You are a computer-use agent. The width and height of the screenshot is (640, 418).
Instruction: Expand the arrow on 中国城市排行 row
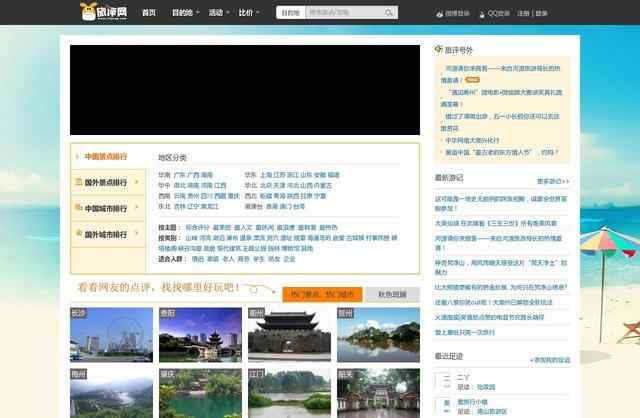click(x=136, y=208)
